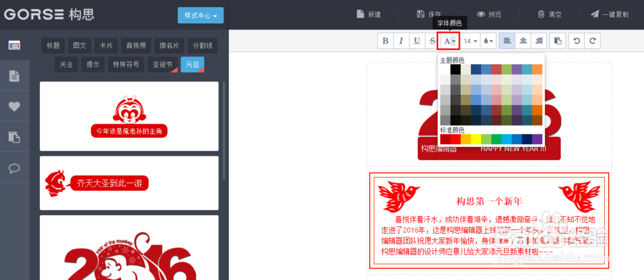Select the 微名片 category tab

click(x=169, y=46)
